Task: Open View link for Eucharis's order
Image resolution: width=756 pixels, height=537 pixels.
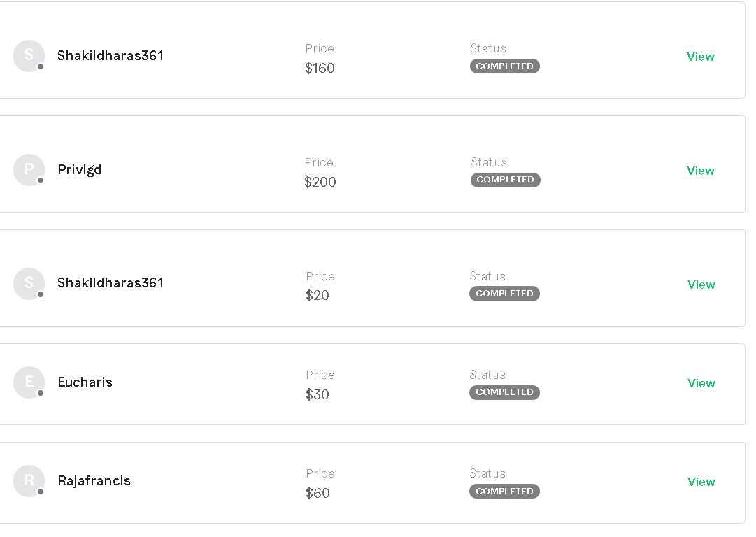Action: tap(701, 383)
